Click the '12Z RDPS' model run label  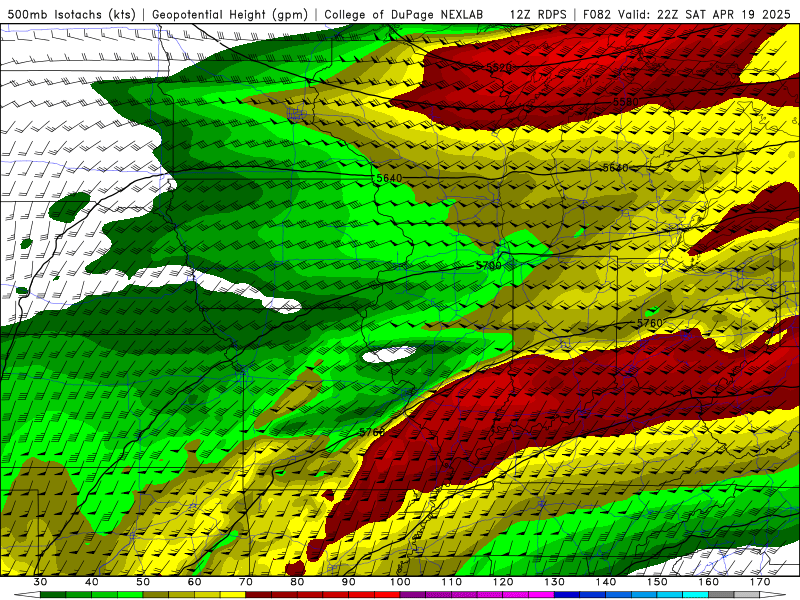pos(538,15)
